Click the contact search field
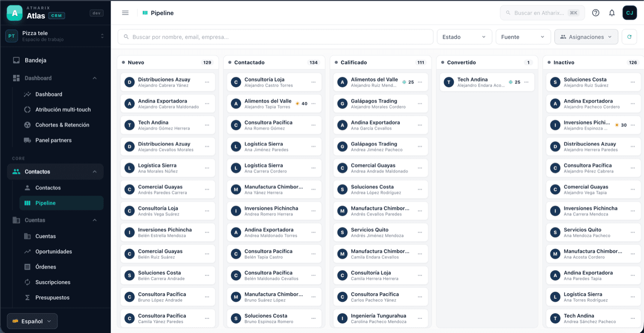This screenshot has width=644, height=333. pyautogui.click(x=275, y=37)
